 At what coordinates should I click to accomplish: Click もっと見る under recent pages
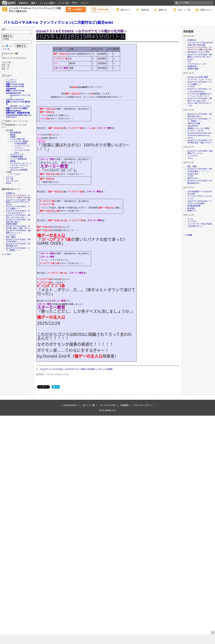6,254
